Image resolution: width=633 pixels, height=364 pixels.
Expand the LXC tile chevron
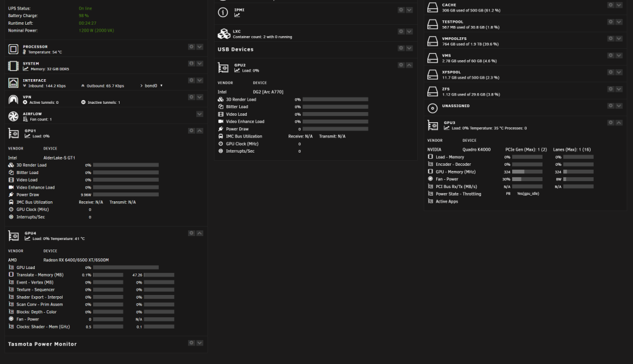[410, 32]
